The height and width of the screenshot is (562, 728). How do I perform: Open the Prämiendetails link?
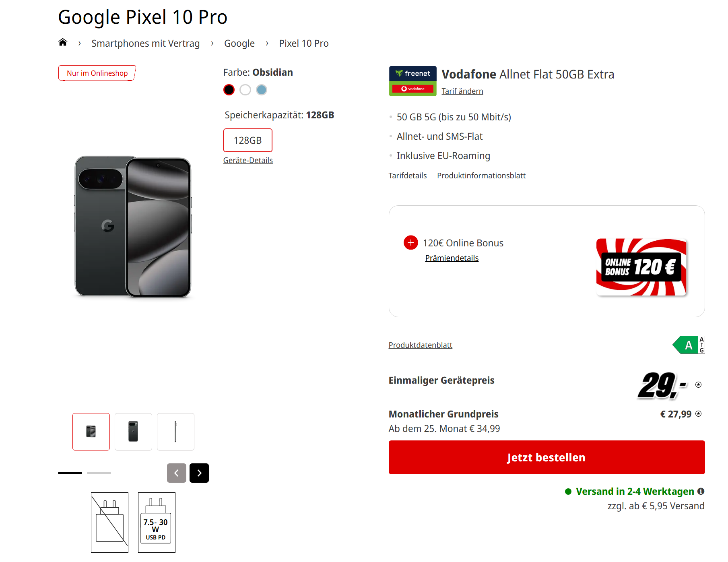coord(452,258)
